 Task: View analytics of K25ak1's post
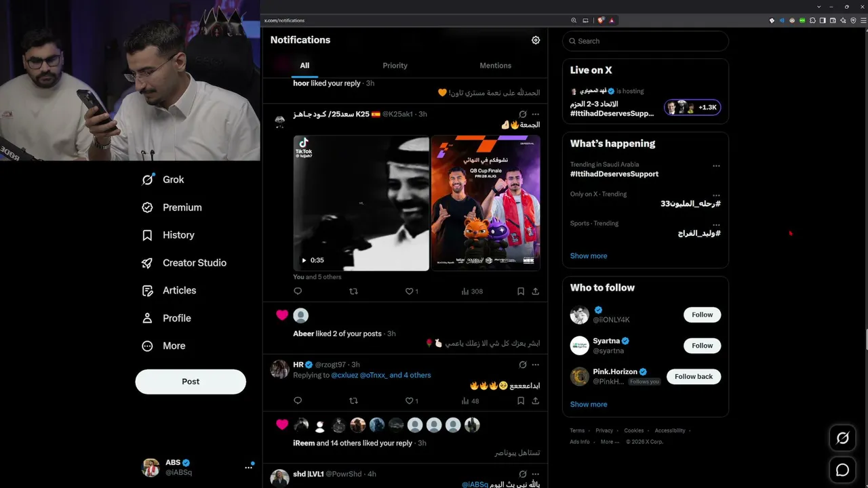472,291
